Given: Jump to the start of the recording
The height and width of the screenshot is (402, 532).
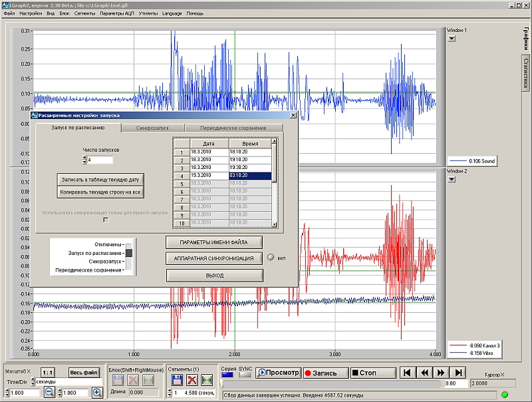Looking at the screenshot, I should (x=408, y=373).
